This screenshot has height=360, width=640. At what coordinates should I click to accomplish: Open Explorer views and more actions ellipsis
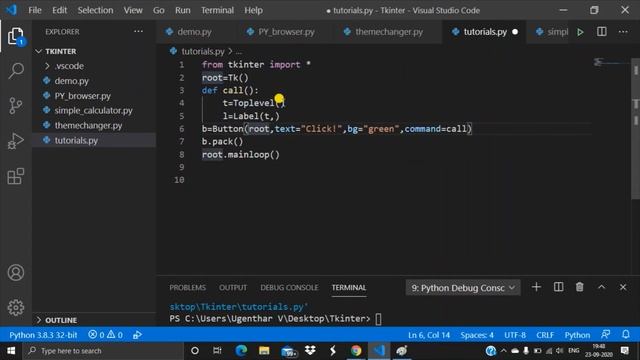[x=138, y=31]
